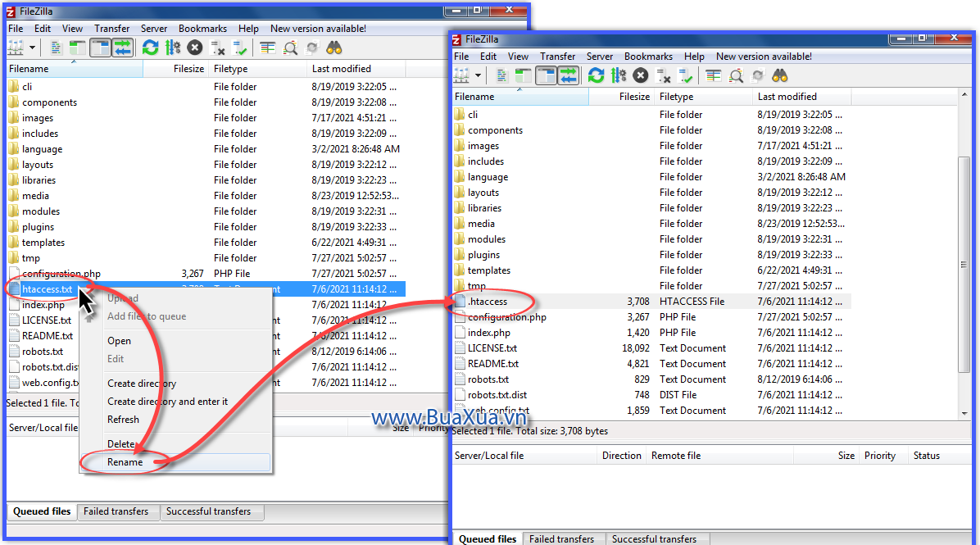This screenshot has width=980, height=545.
Task: Toggle transfer queue display in right window
Action: (568, 75)
